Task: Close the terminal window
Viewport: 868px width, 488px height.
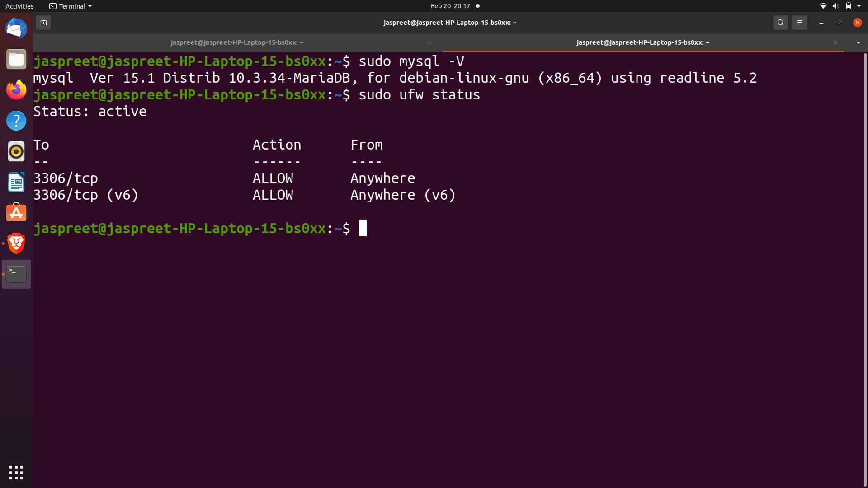Action: click(857, 23)
